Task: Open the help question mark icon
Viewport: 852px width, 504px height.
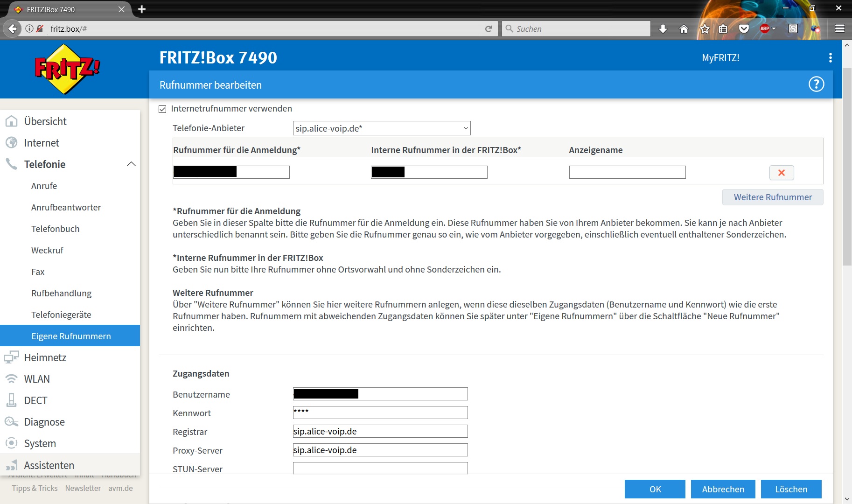Action: (816, 84)
